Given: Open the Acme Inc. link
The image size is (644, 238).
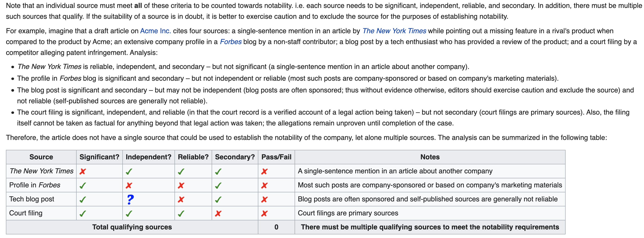Looking at the screenshot, I should (x=155, y=31).
